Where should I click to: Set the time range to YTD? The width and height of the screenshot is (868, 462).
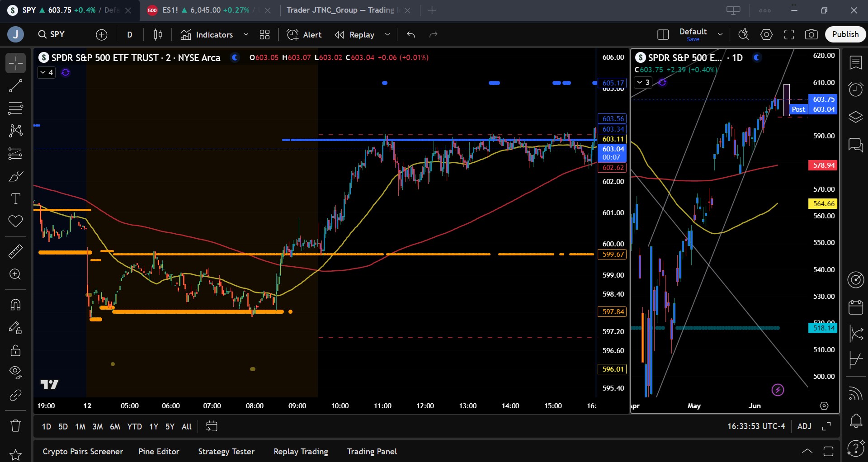pyautogui.click(x=134, y=426)
